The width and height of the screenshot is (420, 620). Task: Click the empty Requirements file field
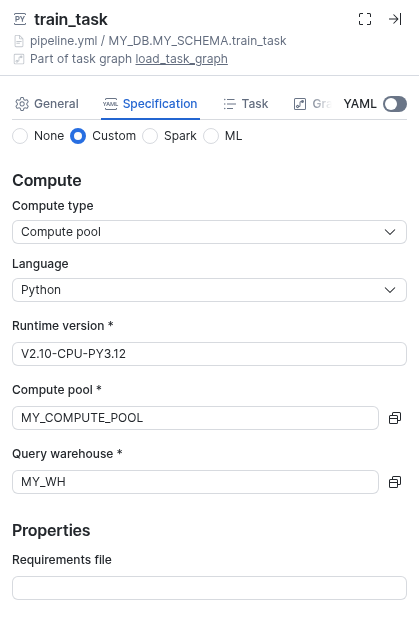[x=209, y=588]
